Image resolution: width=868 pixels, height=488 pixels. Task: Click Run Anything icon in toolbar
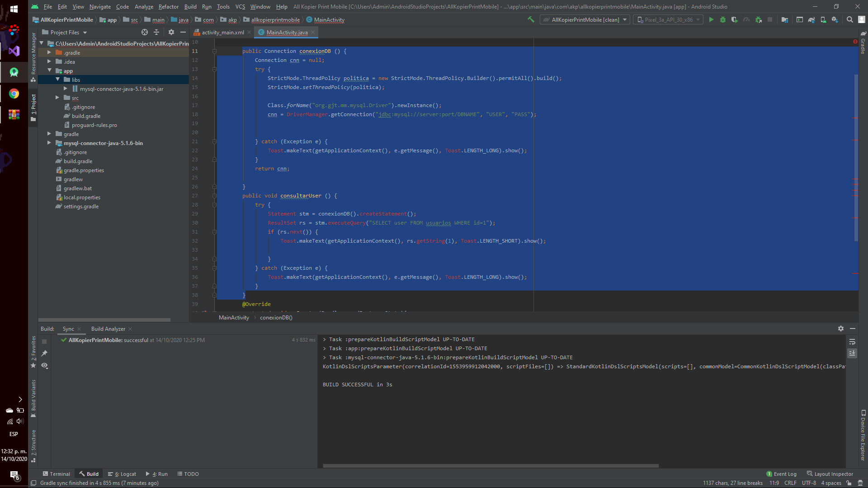click(800, 19)
